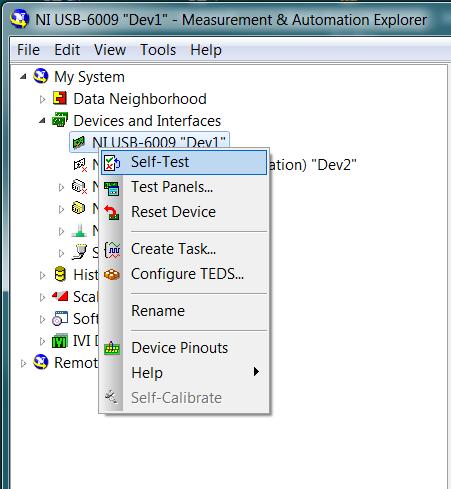Click the greyed Self-Calibrate entry
This screenshot has width=451, height=489.
pyautogui.click(x=184, y=398)
